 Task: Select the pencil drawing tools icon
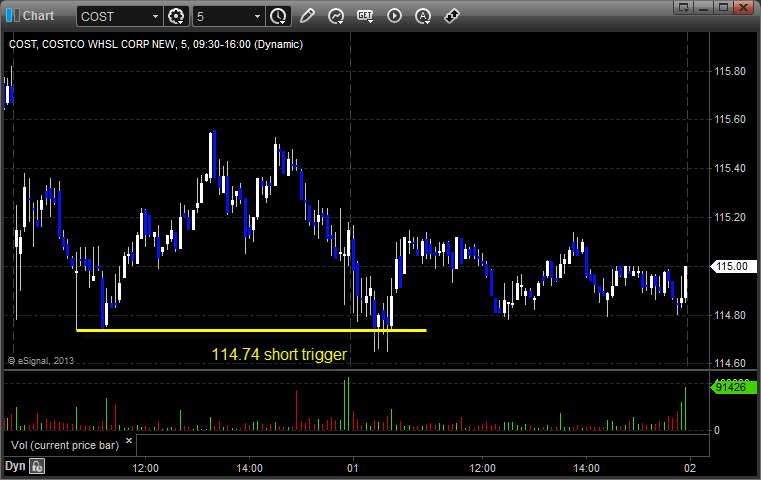(307, 16)
